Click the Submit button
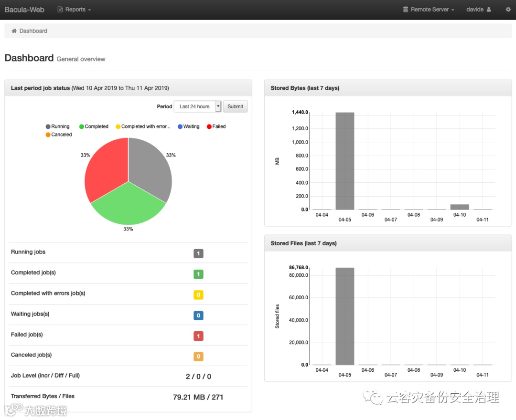Viewport: 516px width, 420px height. pyautogui.click(x=235, y=106)
